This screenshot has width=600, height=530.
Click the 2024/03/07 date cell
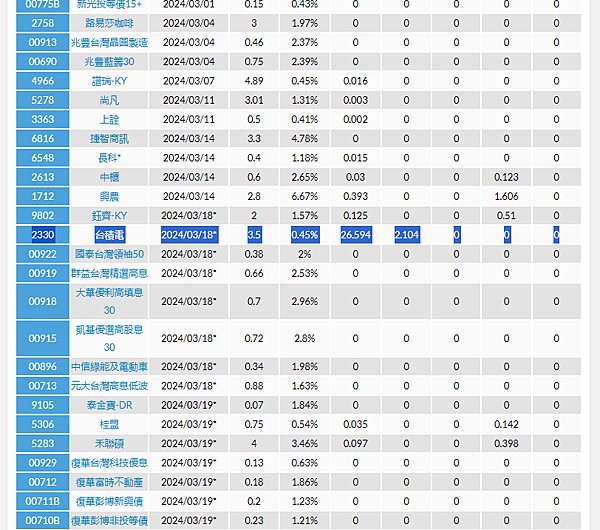(x=189, y=81)
